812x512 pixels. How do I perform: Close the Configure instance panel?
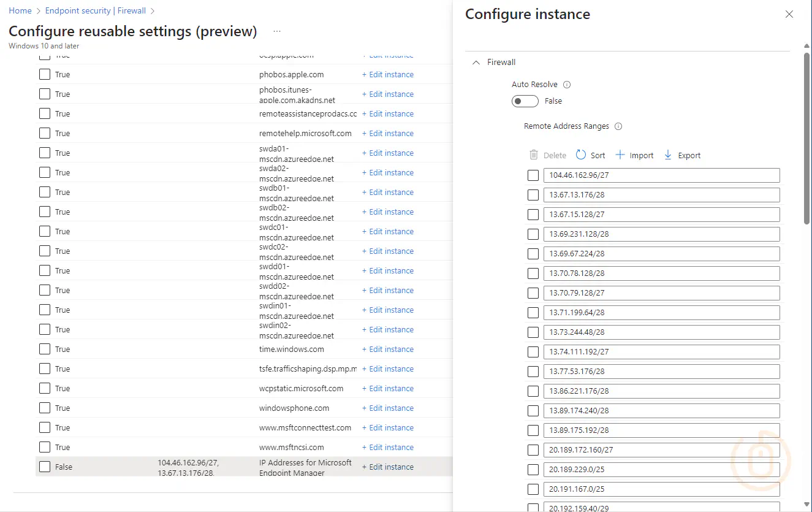pyautogui.click(x=789, y=14)
